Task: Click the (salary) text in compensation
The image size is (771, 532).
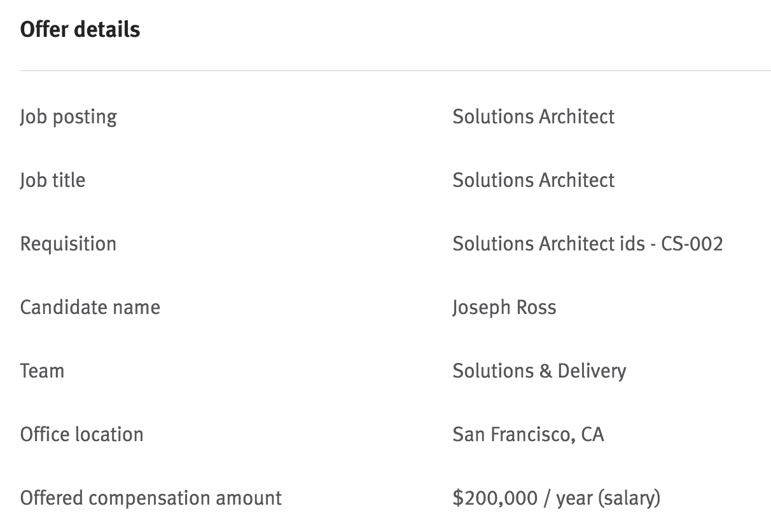Action: (629, 498)
